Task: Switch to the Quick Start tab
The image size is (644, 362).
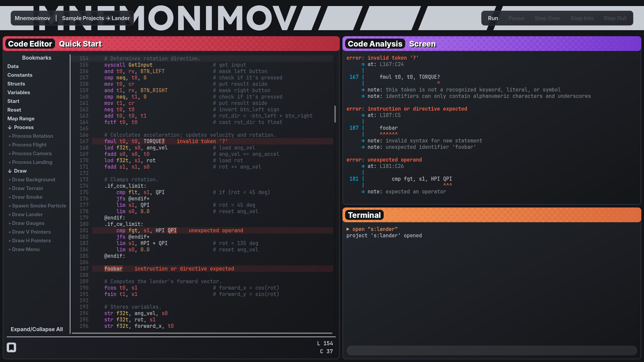Action: (x=80, y=44)
